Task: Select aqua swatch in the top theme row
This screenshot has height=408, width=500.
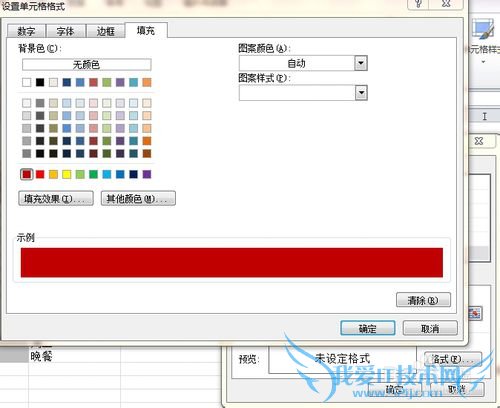Action: coord(133,82)
